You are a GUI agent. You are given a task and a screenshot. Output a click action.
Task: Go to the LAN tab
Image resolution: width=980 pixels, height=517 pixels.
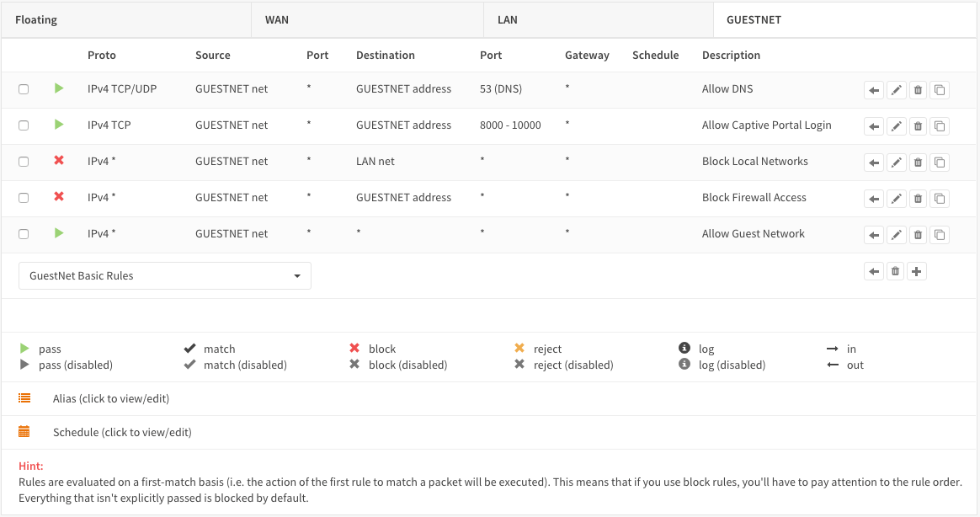508,19
